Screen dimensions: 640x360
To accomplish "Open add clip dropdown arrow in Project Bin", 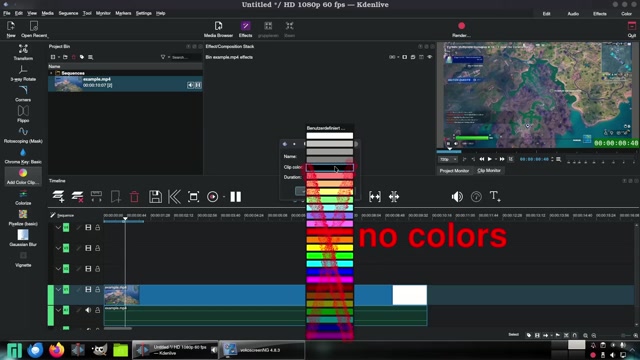I will pos(59,57).
